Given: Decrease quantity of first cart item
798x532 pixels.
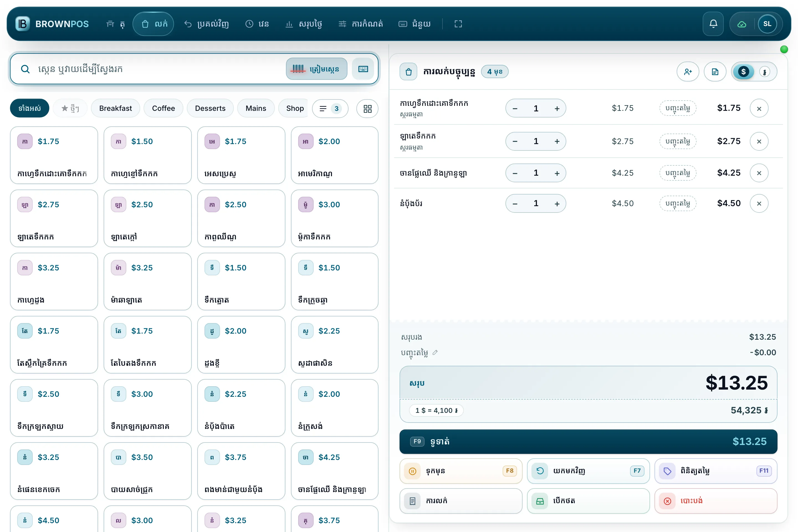Looking at the screenshot, I should pyautogui.click(x=515, y=109).
